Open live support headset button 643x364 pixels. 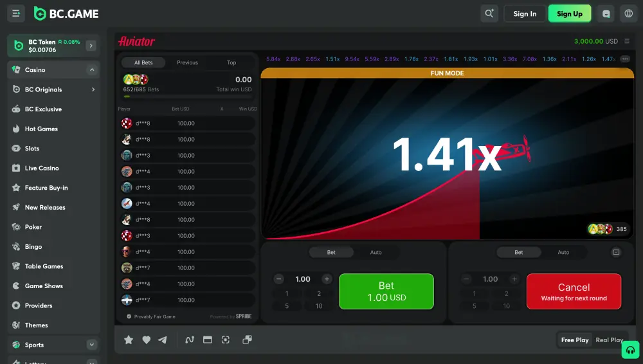pyautogui.click(x=630, y=350)
